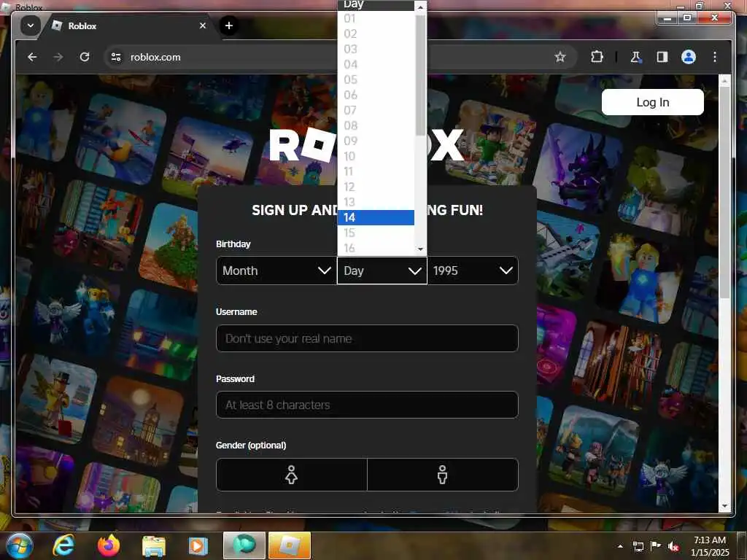Click the day list scrollbar thumb

tap(420, 75)
